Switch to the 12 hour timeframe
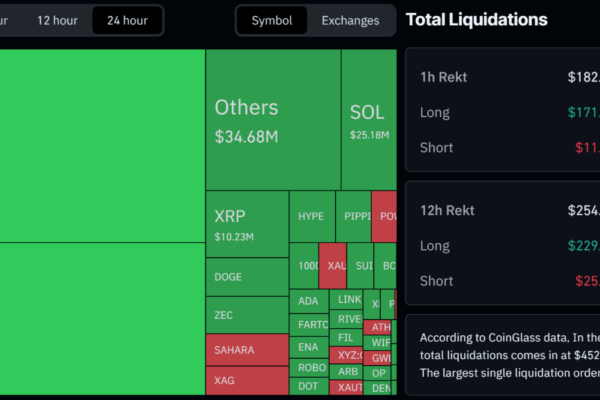This screenshot has width=600, height=400. [58, 20]
